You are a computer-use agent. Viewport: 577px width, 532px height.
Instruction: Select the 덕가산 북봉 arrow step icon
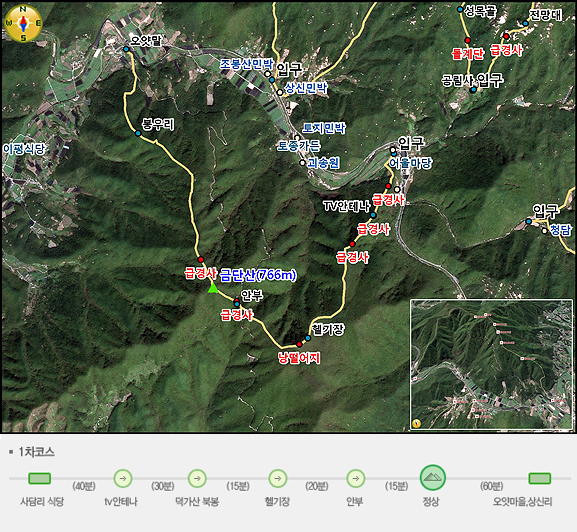197,478
